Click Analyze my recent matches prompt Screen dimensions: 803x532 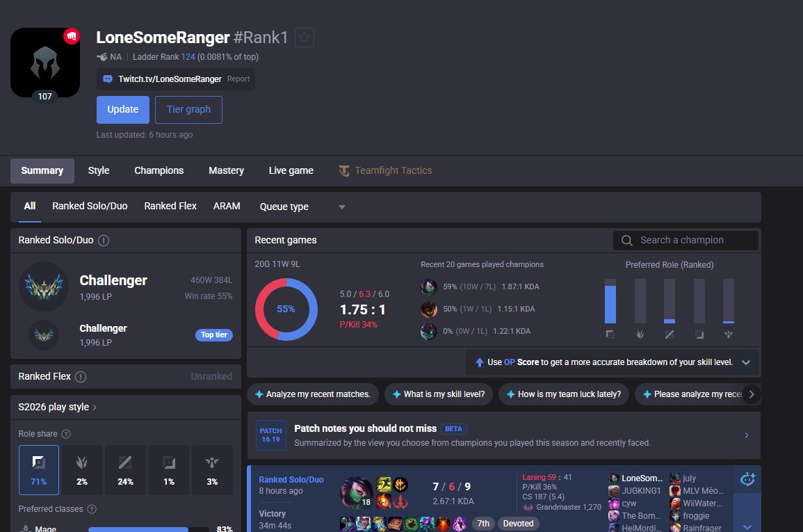click(x=312, y=394)
